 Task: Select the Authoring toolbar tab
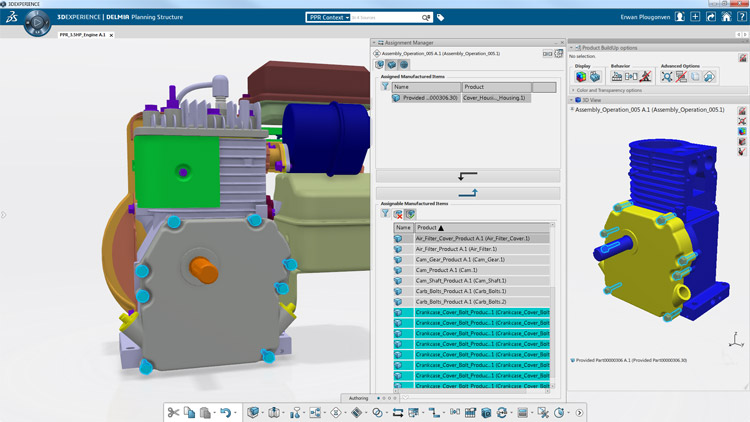click(x=358, y=398)
